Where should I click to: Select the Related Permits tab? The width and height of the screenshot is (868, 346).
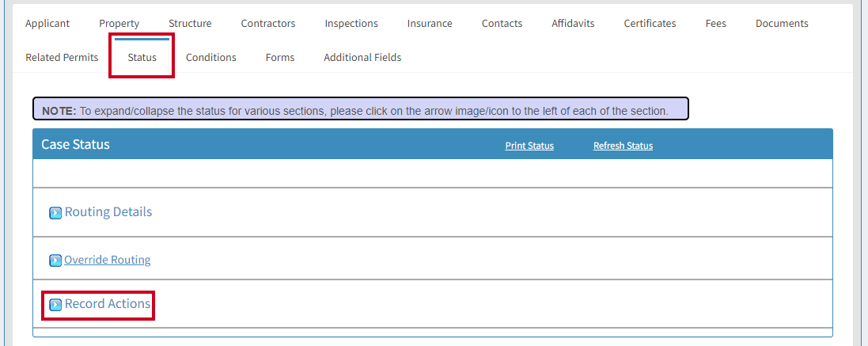pyautogui.click(x=62, y=57)
